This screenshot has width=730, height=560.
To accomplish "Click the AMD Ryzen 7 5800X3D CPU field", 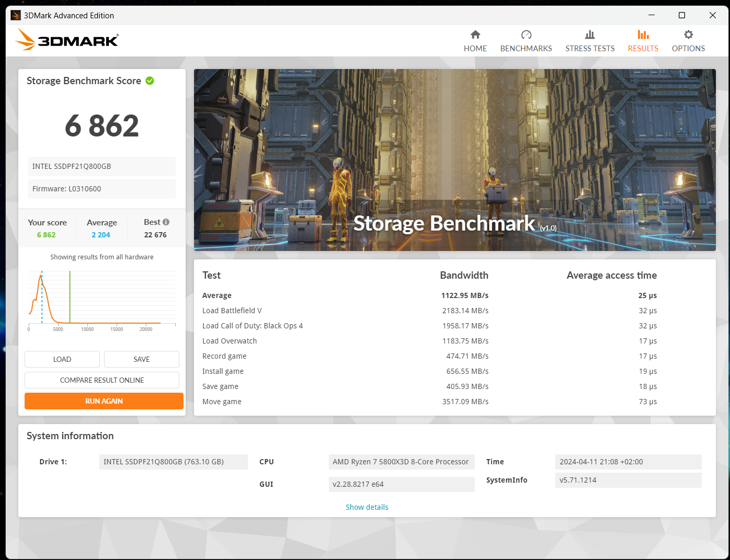I will 402,462.
